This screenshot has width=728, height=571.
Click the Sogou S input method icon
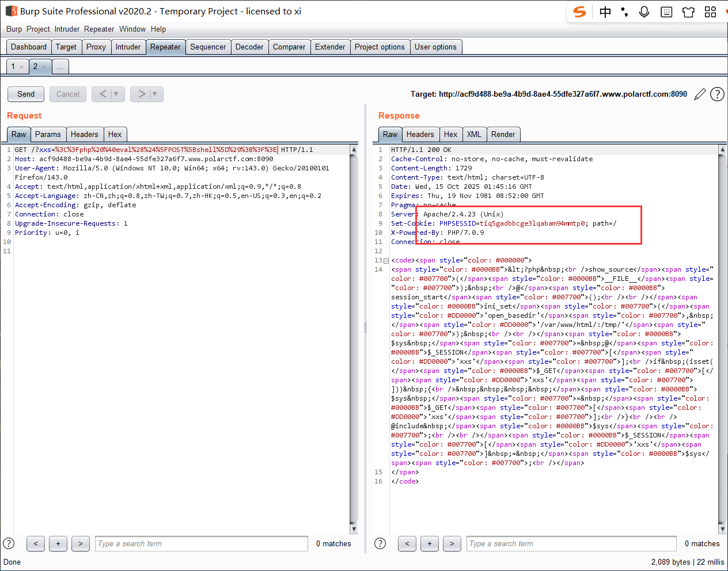580,12
